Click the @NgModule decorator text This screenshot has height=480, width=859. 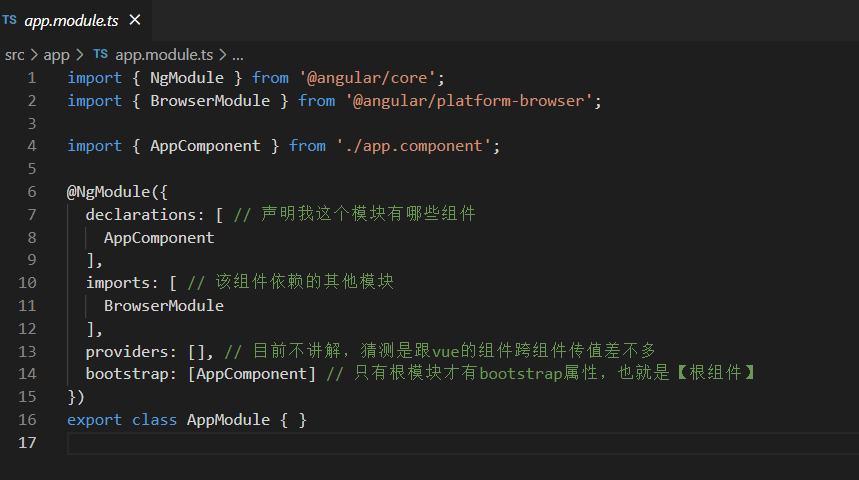click(x=108, y=192)
